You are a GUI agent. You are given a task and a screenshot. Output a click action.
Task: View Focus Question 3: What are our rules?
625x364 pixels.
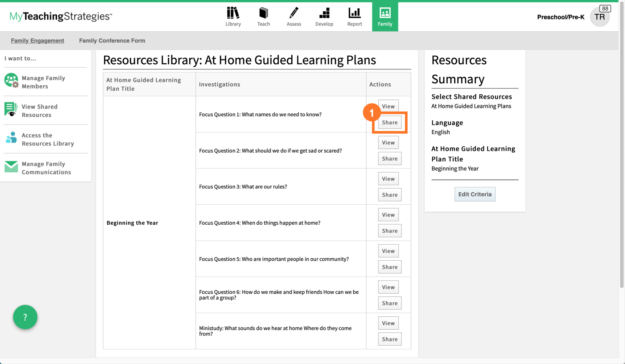point(388,178)
